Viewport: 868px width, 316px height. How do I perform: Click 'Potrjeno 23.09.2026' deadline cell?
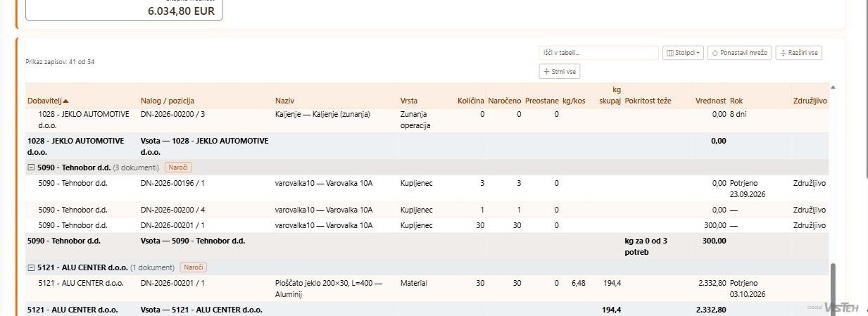(748, 189)
